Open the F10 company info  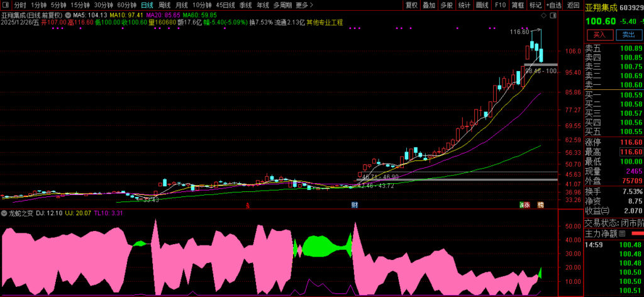[500, 5]
